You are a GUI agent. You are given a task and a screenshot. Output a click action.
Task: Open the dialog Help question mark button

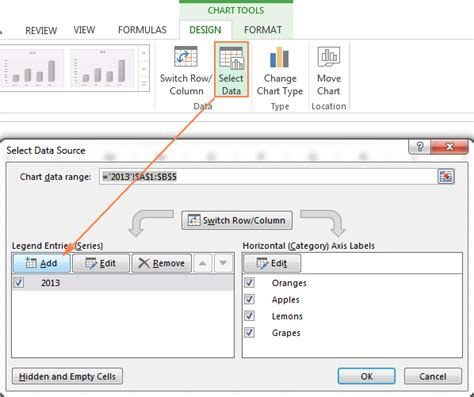click(x=419, y=147)
